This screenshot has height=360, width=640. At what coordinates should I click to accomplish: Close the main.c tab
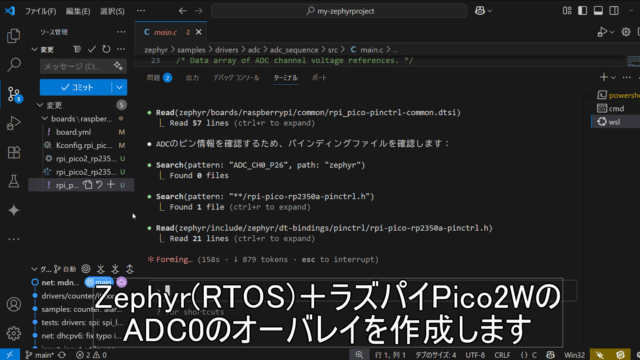pyautogui.click(x=198, y=32)
